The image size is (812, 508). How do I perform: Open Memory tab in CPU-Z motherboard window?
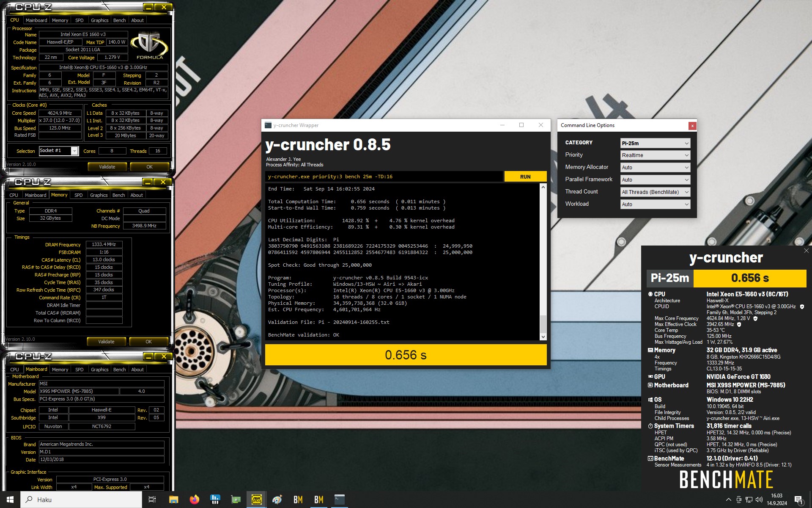tap(60, 370)
